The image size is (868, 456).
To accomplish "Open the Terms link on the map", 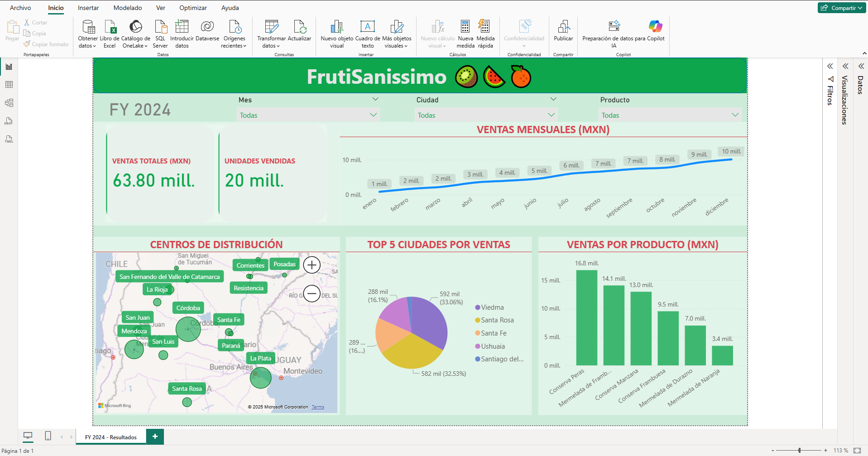I will pyautogui.click(x=318, y=407).
